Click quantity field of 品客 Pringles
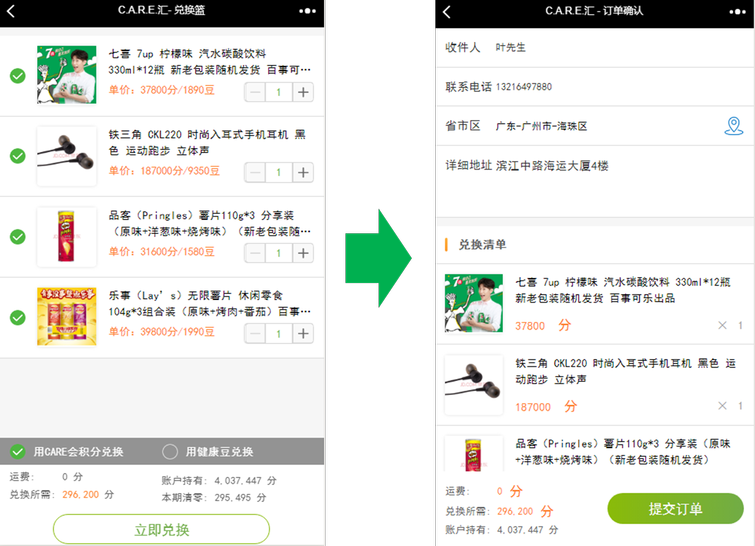Screen dimensions: 755x546 coord(279,253)
